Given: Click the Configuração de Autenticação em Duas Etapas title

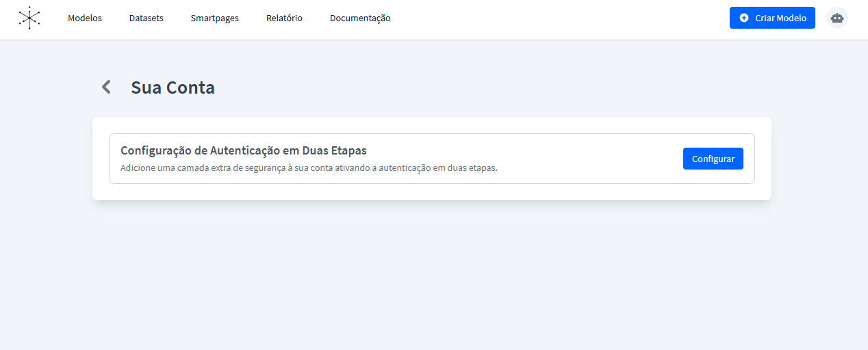Looking at the screenshot, I should coord(244,151).
